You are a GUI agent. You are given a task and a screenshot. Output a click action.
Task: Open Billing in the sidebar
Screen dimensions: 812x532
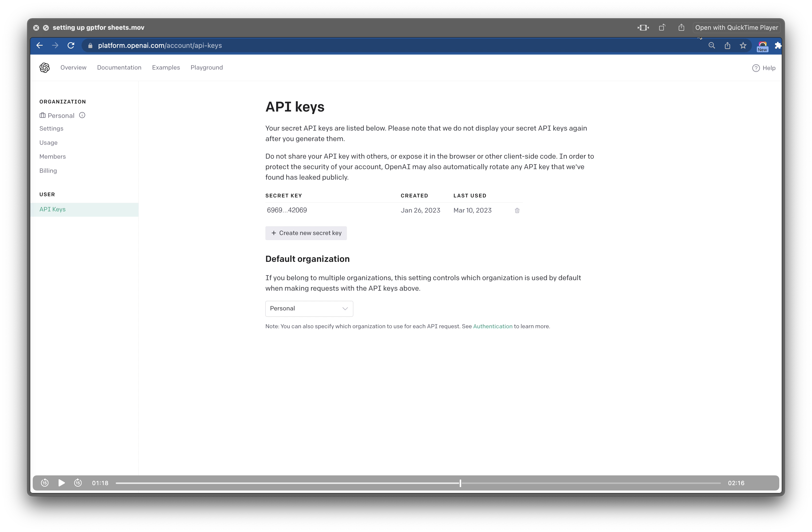click(x=48, y=171)
